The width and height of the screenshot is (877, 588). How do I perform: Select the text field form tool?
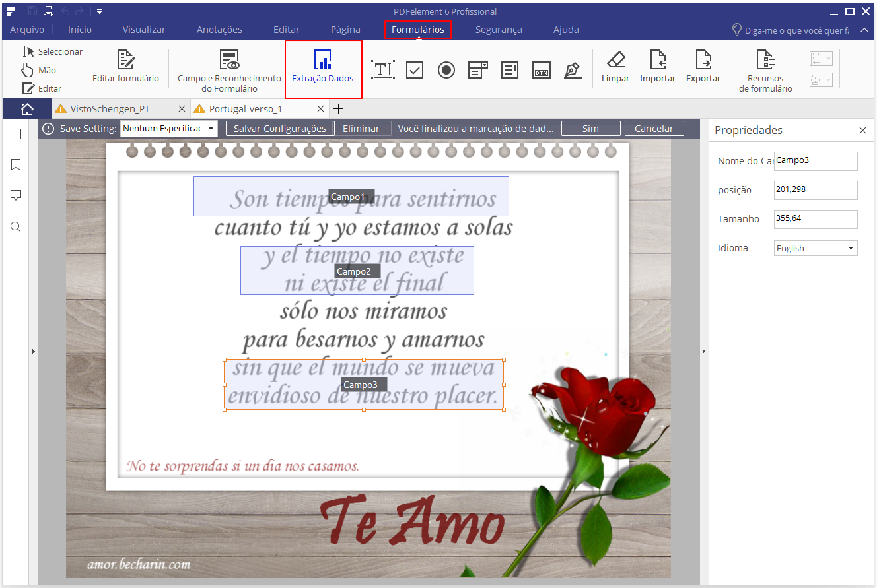pos(383,69)
